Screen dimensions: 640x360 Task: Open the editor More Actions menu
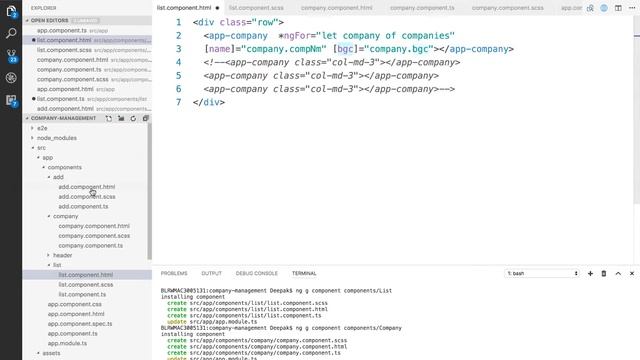pos(632,8)
